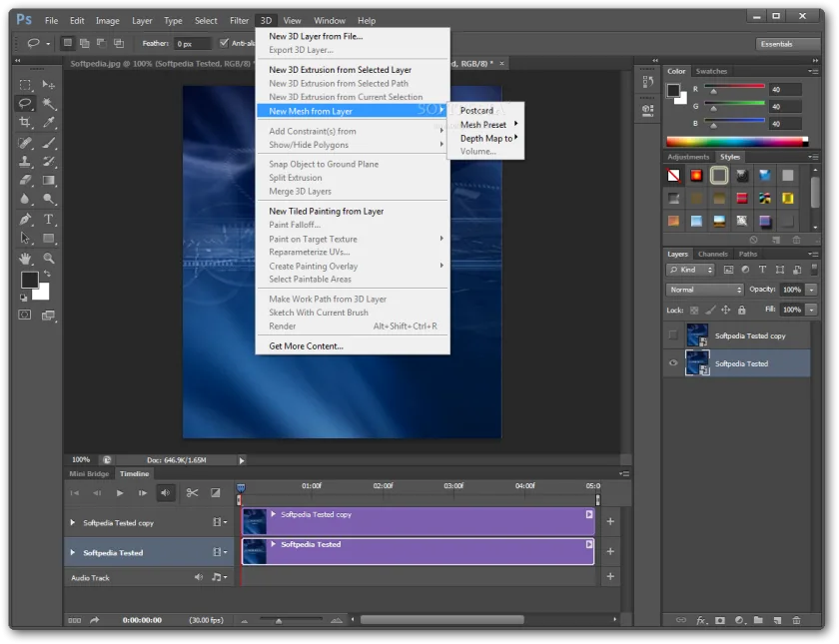Select the Horizontal Type tool
Screen dimensions: 839x644
(x=49, y=220)
